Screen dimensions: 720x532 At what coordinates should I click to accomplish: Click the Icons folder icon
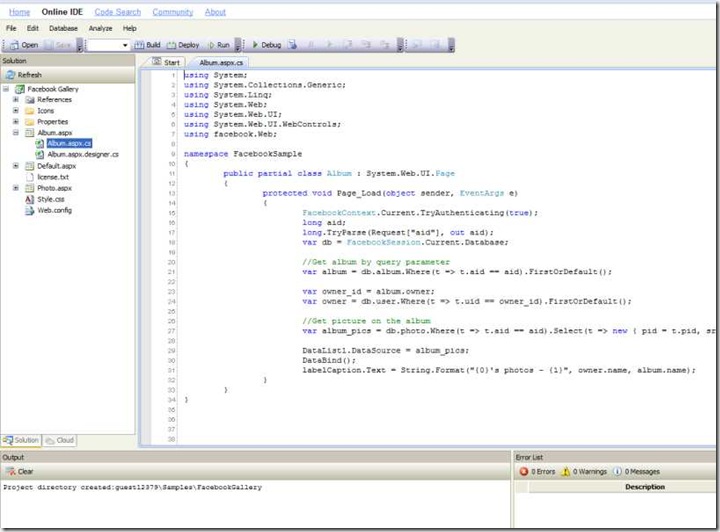coord(30,111)
